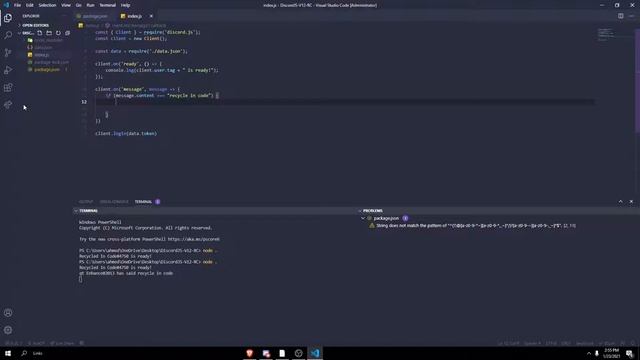The height and width of the screenshot is (360, 640).
Task: Open the Run menu
Action: coord(90,5)
